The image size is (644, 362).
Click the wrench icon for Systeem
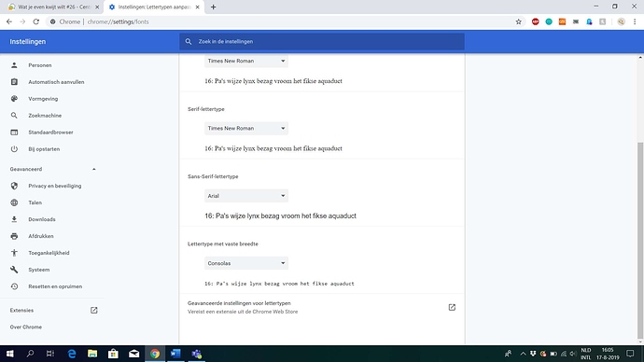(x=14, y=270)
